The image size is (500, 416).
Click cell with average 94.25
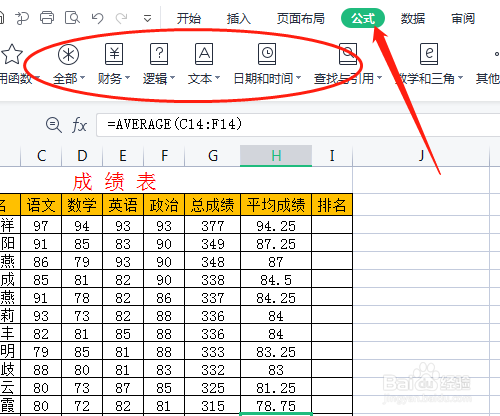coord(276,226)
